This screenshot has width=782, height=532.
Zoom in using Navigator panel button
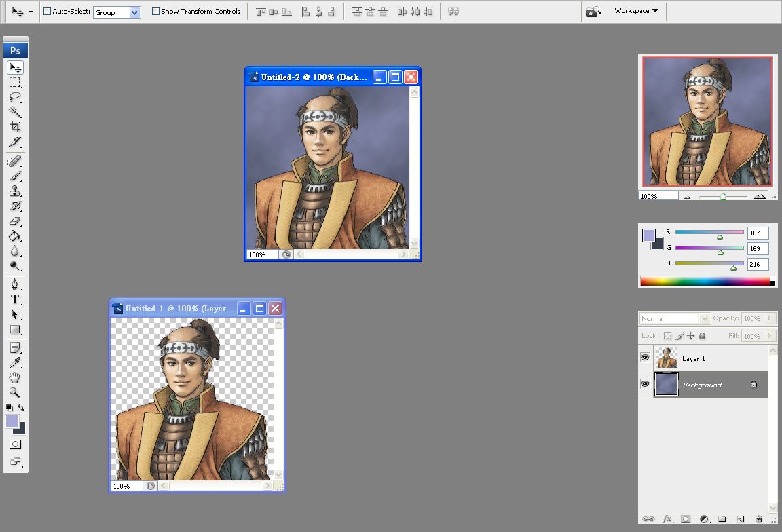760,196
